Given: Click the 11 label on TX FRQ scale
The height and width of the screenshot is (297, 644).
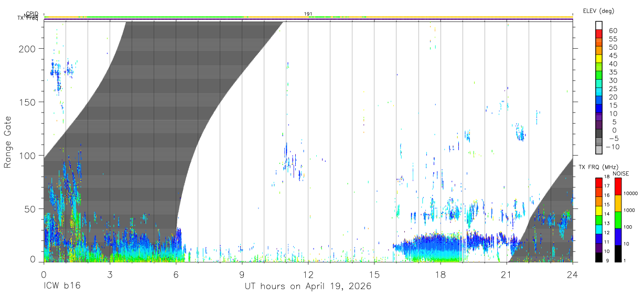Looking at the screenshot, I should tap(607, 242).
